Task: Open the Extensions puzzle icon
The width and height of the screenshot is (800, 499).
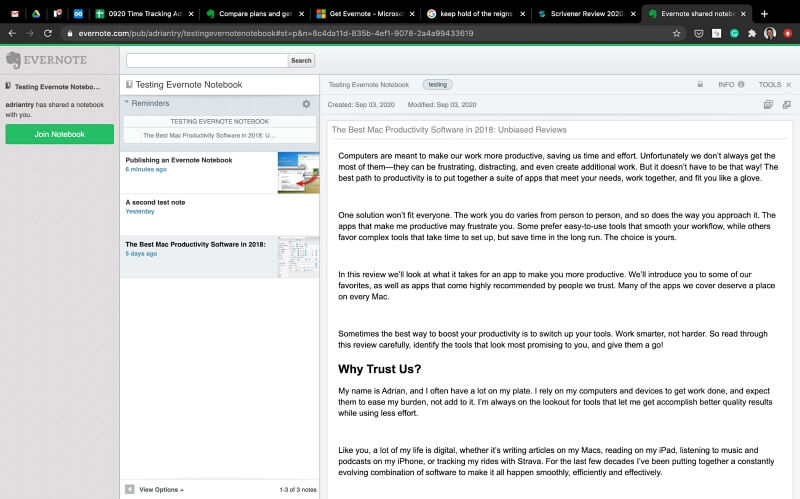Action: pos(752,33)
